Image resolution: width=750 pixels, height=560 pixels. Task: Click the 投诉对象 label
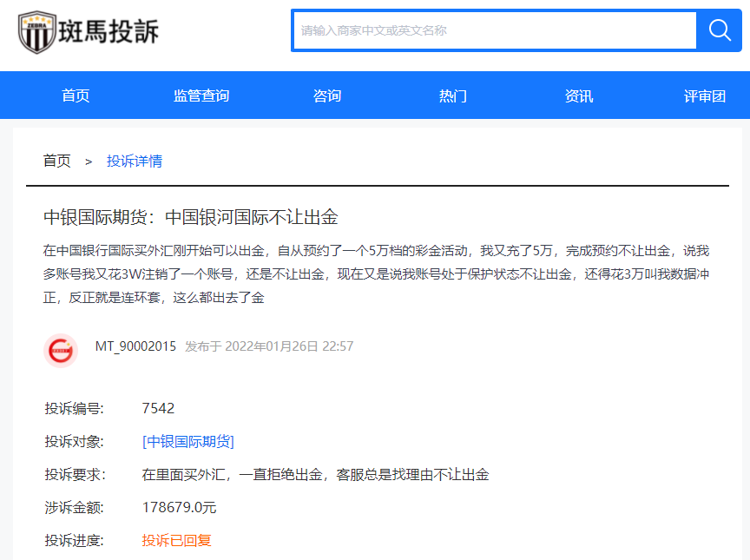(74, 441)
